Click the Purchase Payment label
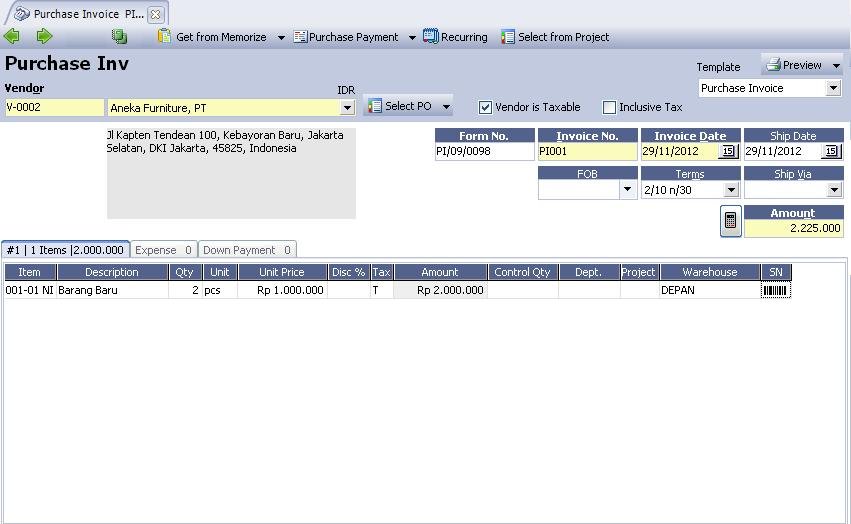This screenshot has height=524, width=851. click(x=353, y=37)
